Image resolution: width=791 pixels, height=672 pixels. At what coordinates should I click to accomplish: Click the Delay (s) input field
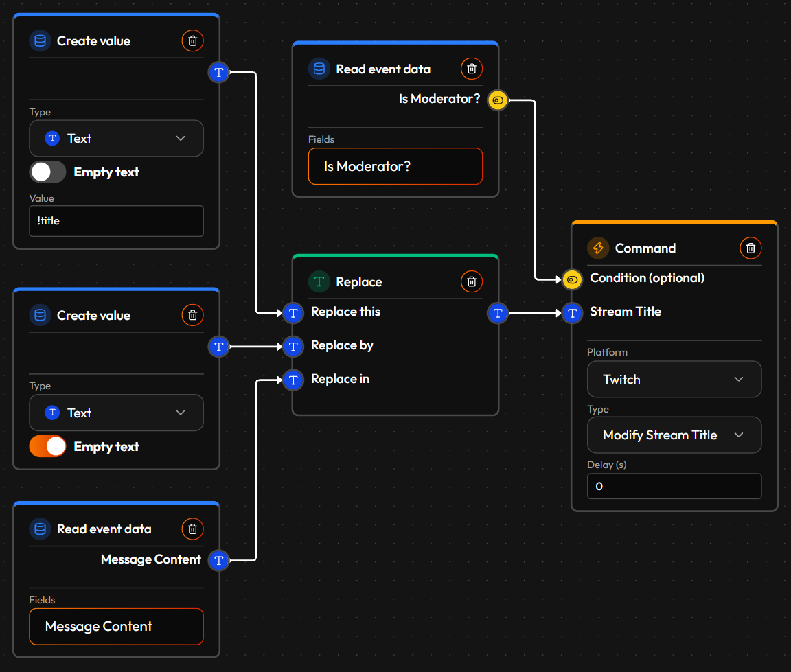pos(674,486)
